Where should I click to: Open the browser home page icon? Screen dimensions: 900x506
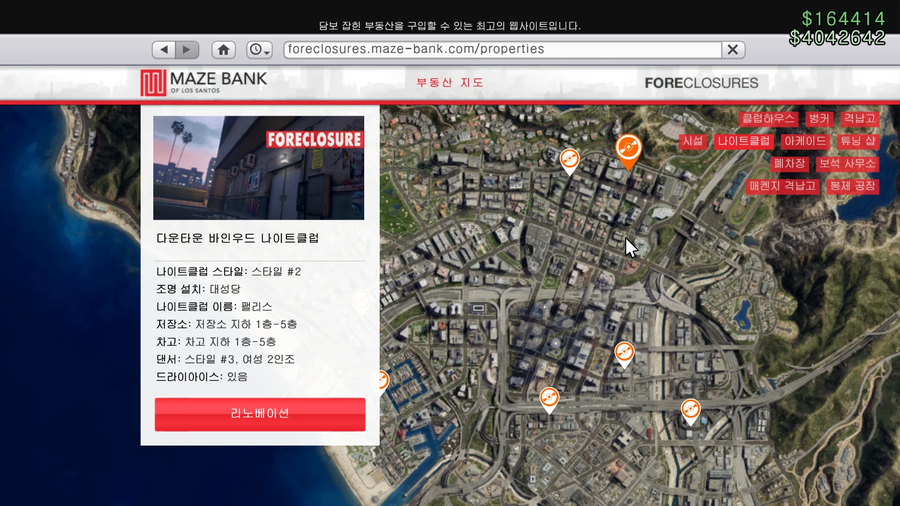pyautogui.click(x=223, y=49)
